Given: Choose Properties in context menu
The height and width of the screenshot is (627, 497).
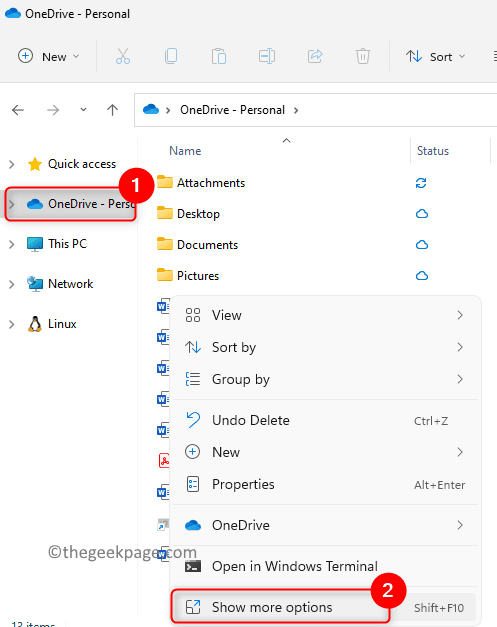Looking at the screenshot, I should click(x=325, y=485).
